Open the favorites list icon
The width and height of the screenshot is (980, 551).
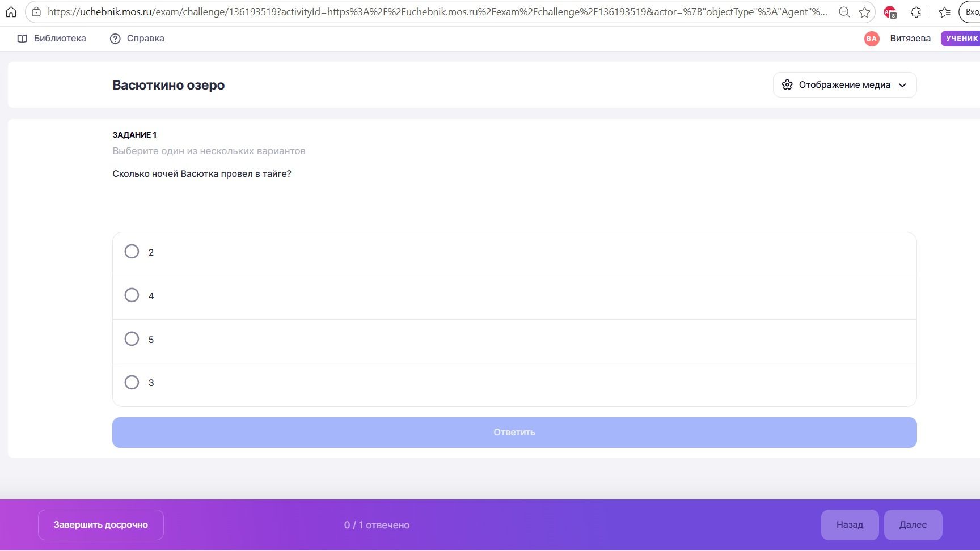point(944,12)
